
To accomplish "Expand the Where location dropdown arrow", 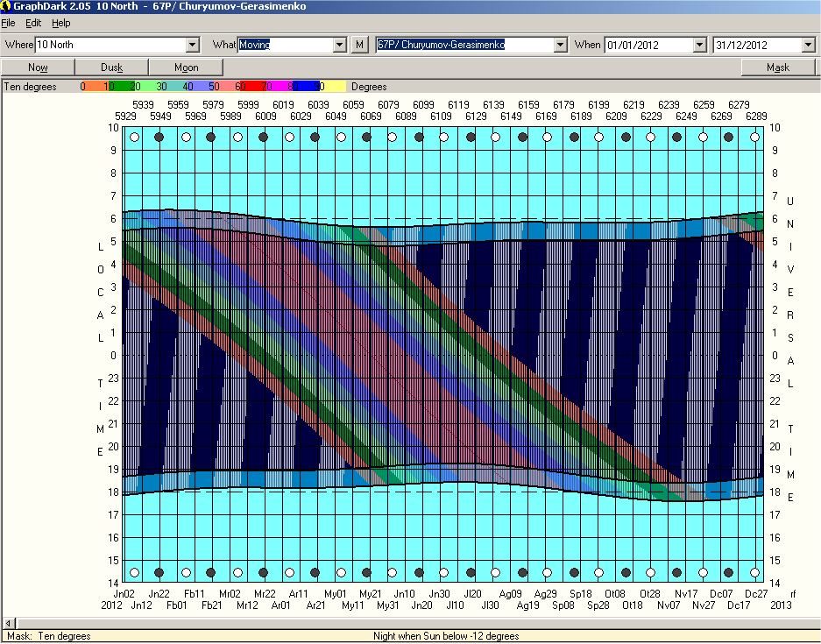I will click(x=193, y=45).
